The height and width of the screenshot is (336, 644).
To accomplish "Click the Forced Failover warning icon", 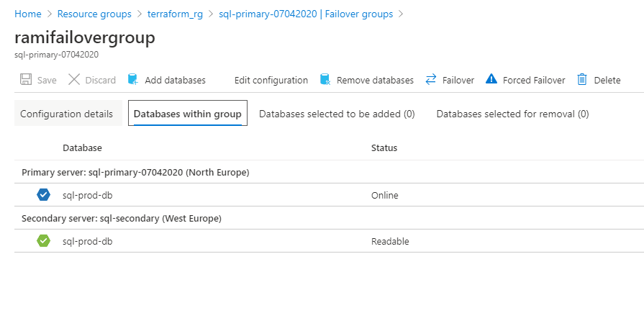I will click(491, 80).
